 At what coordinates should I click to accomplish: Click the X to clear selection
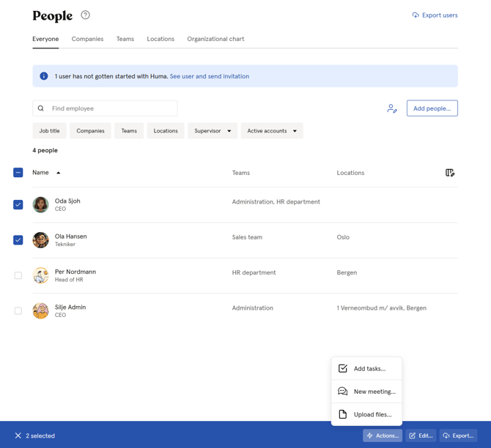pyautogui.click(x=18, y=436)
